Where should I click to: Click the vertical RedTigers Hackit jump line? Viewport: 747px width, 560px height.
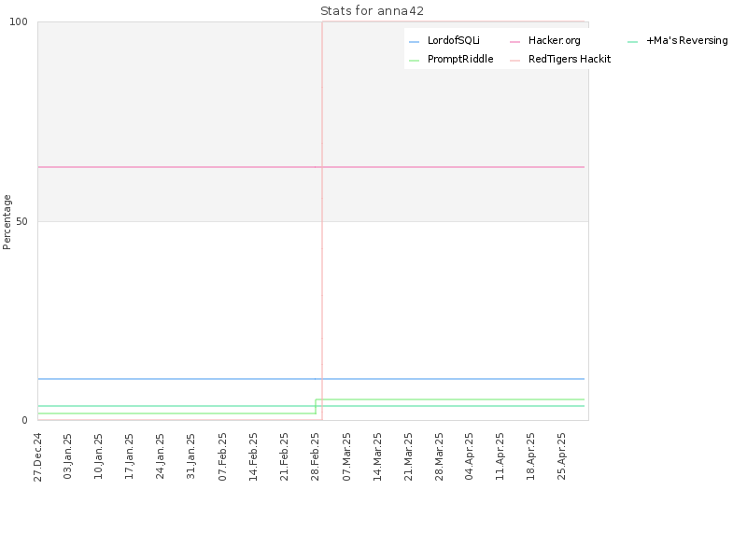coord(322,221)
